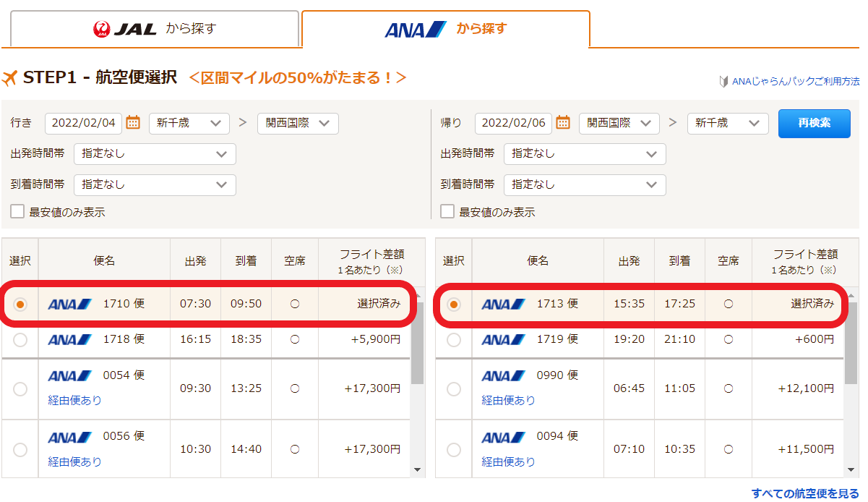Click the airplane icon beside STEP1 heading
The width and height of the screenshot is (868, 502).
tap(9, 77)
